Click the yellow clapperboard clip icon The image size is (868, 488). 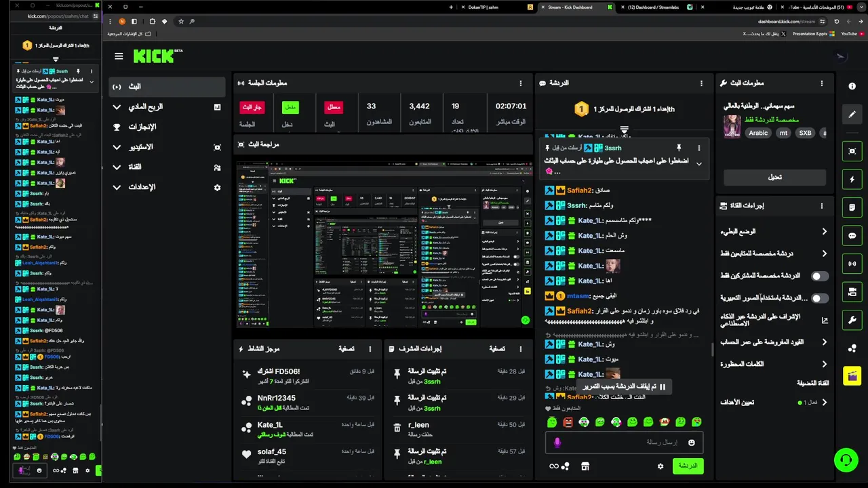click(x=852, y=375)
